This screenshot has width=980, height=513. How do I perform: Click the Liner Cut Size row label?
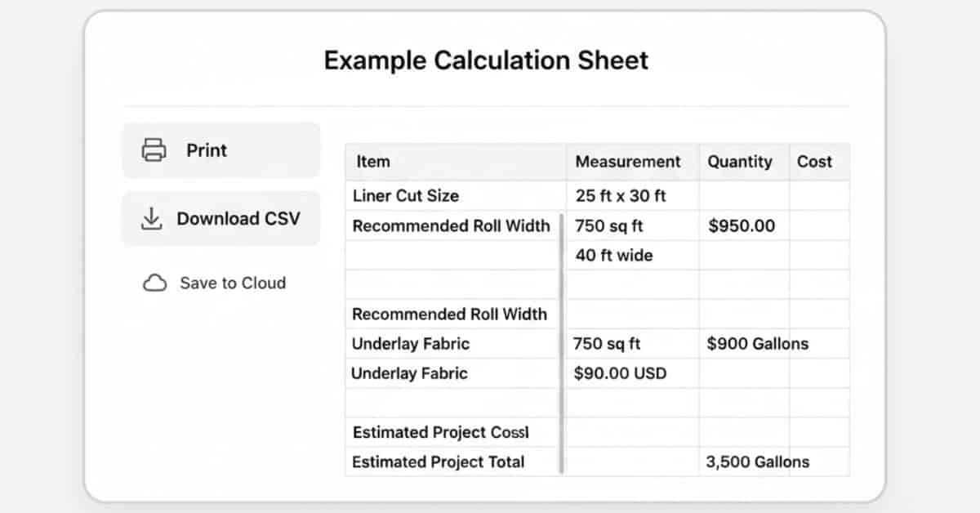click(406, 196)
